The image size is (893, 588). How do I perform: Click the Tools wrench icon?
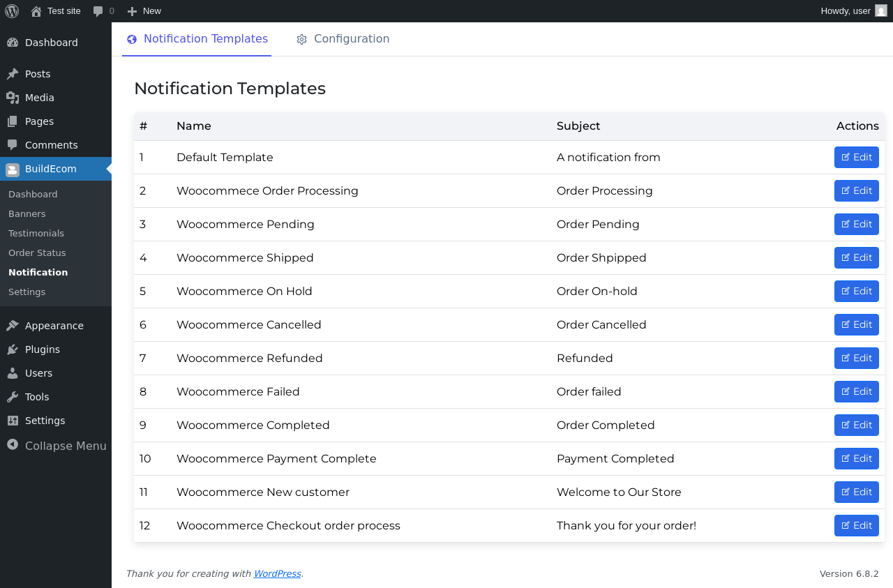point(13,397)
